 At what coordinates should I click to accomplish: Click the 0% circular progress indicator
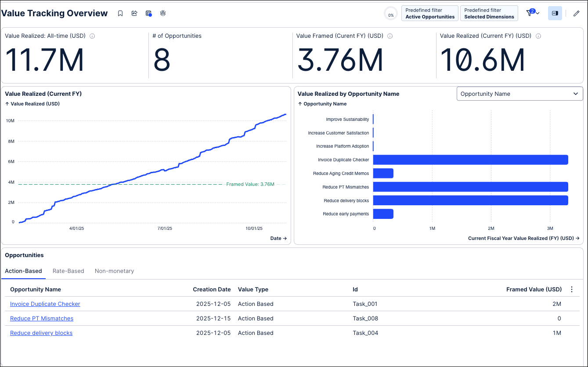tap(391, 14)
